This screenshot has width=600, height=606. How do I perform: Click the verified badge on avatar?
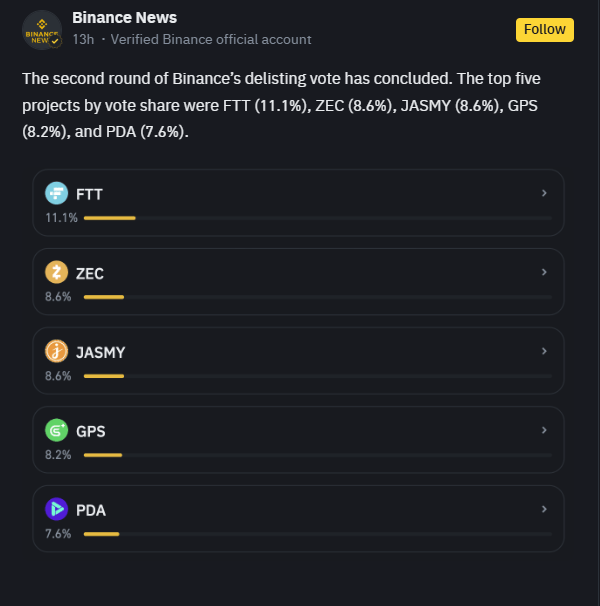pyautogui.click(x=55, y=41)
